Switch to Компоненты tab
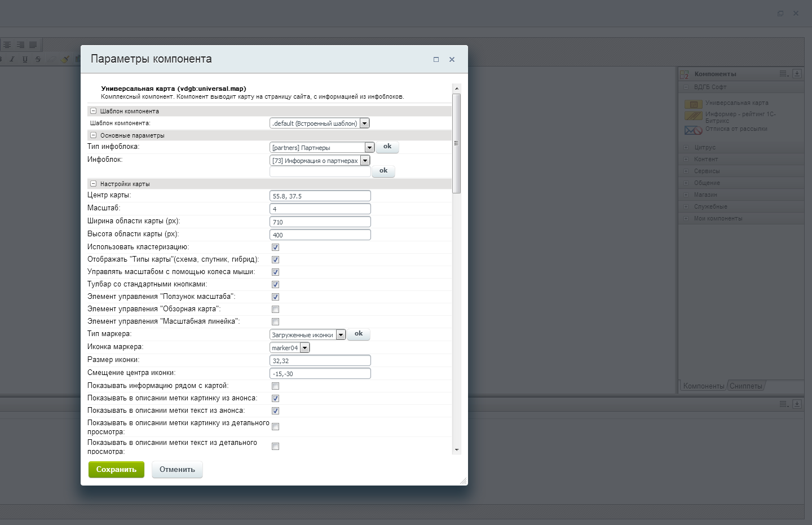Screen dimensions: 812x525 pos(703,386)
